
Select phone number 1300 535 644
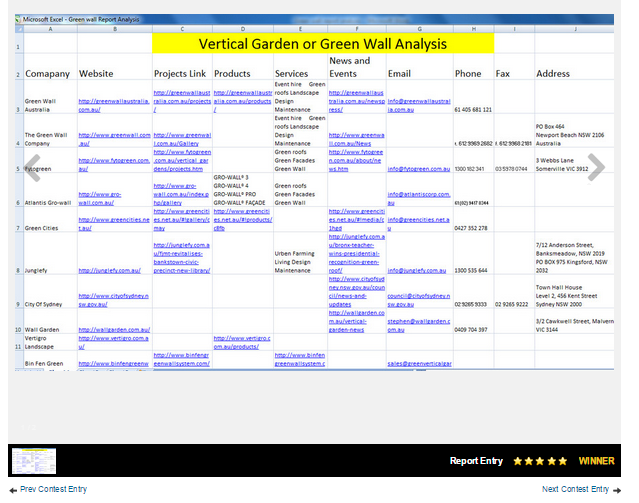pos(471,271)
